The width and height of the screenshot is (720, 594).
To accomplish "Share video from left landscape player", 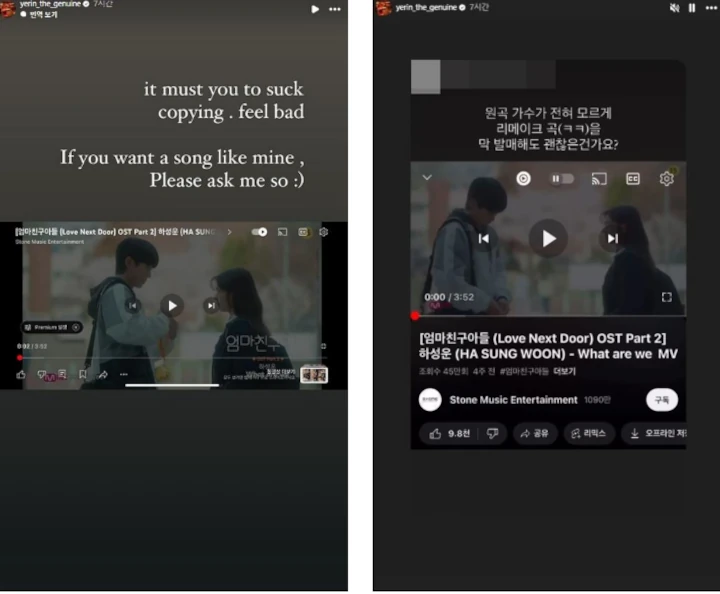I will 103,375.
